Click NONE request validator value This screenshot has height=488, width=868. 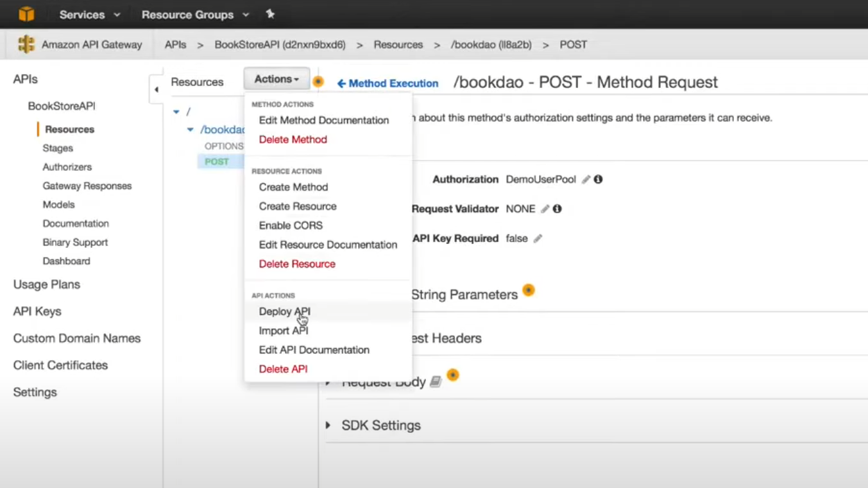[x=520, y=209]
